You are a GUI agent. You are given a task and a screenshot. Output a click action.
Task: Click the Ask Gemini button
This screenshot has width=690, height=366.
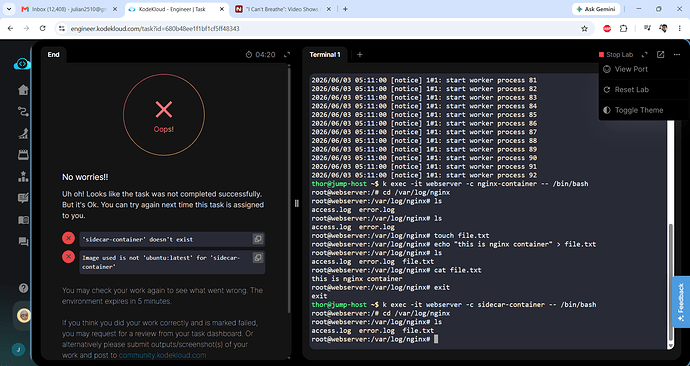[596, 9]
